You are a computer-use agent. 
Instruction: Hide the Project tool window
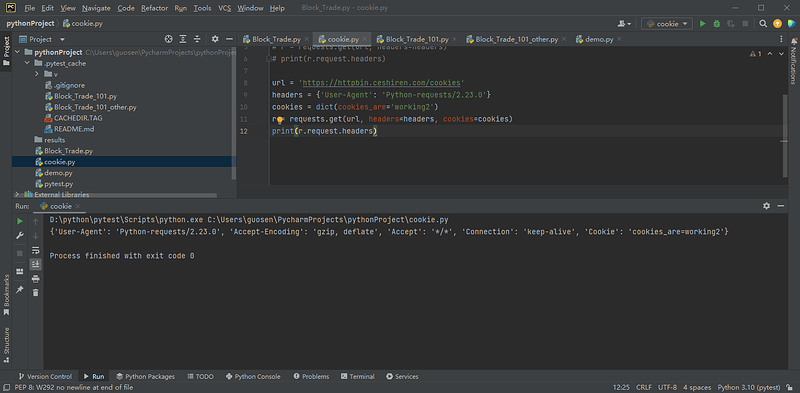(x=229, y=39)
